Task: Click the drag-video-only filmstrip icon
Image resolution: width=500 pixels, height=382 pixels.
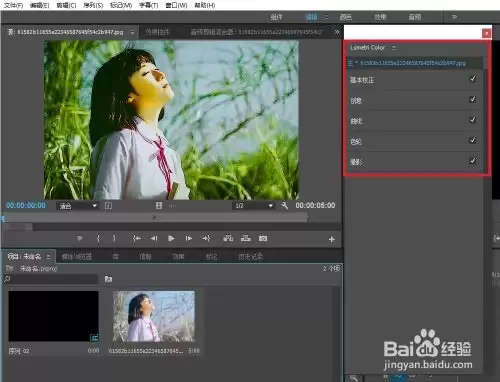Action: pyautogui.click(x=159, y=206)
